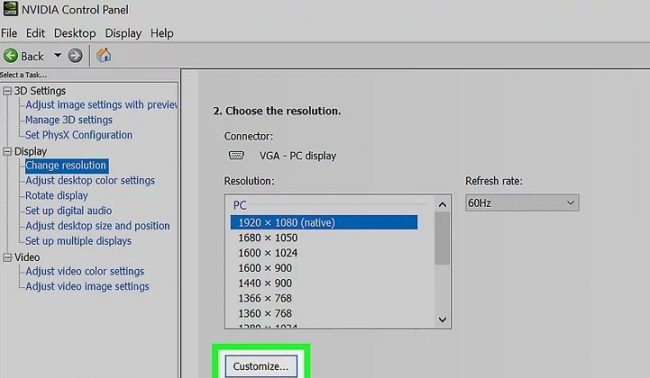This screenshot has height=378, width=650.
Task: Open the Help menu
Action: (162, 33)
